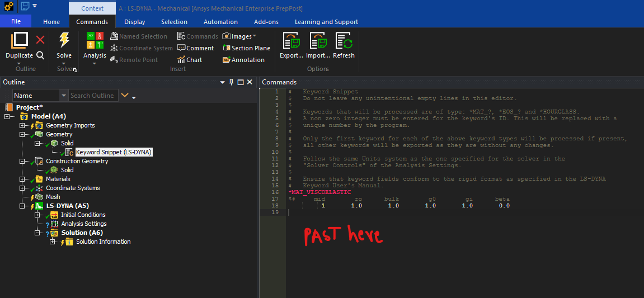Open the Outline panel options arrow
Screen dimensions: 644x298
[223, 82]
